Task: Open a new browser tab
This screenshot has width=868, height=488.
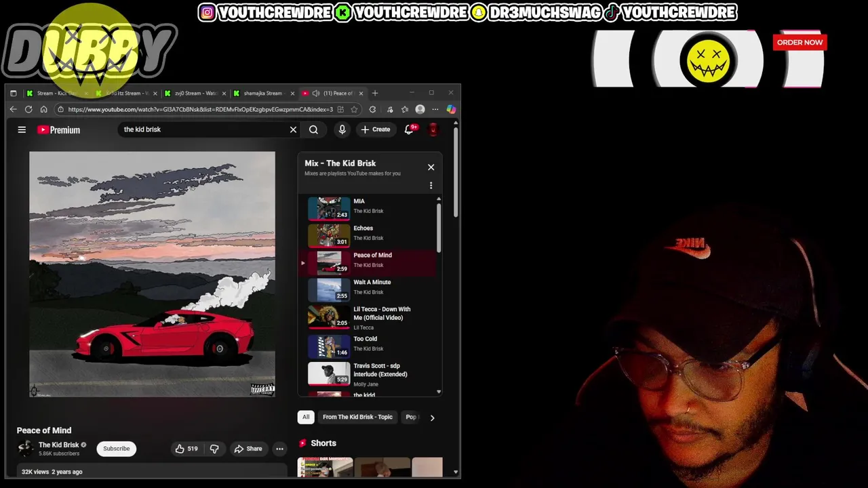Action: [375, 93]
